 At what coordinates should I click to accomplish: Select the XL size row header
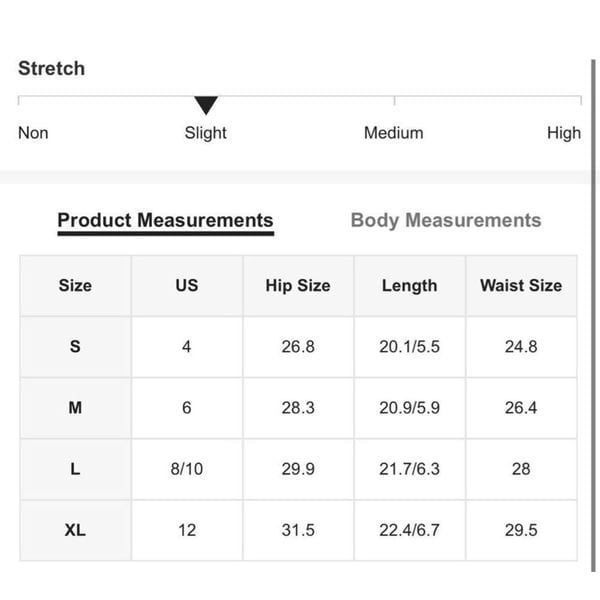pos(75,530)
